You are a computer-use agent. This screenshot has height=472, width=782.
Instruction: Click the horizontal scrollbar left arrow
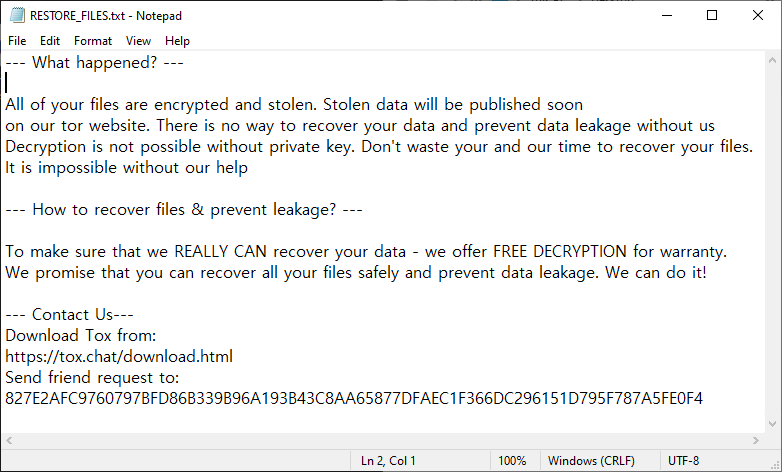point(9,441)
